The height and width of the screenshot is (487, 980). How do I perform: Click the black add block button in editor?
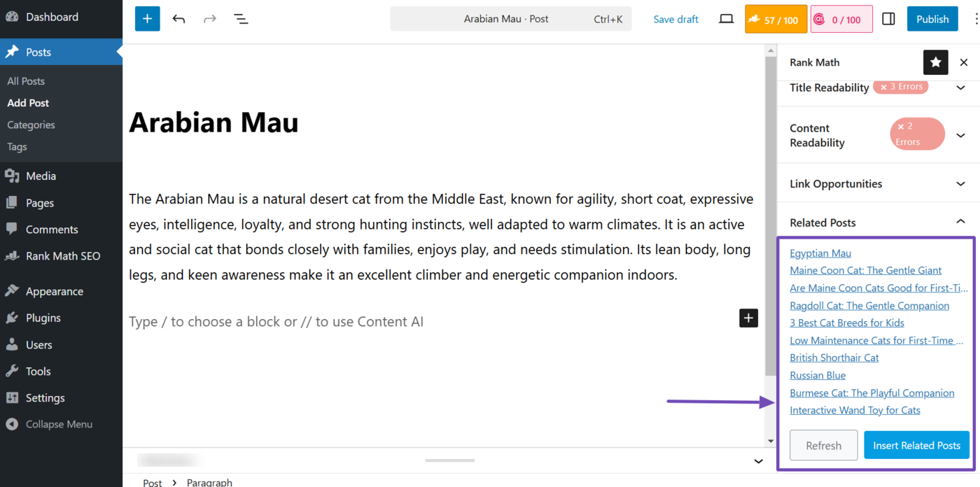(x=748, y=318)
